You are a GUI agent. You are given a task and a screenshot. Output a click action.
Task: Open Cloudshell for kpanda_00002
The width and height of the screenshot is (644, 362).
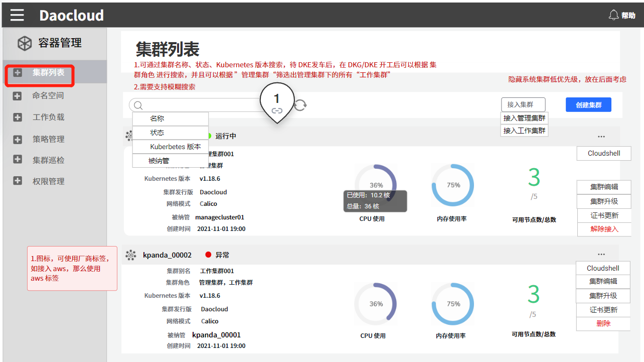click(603, 268)
